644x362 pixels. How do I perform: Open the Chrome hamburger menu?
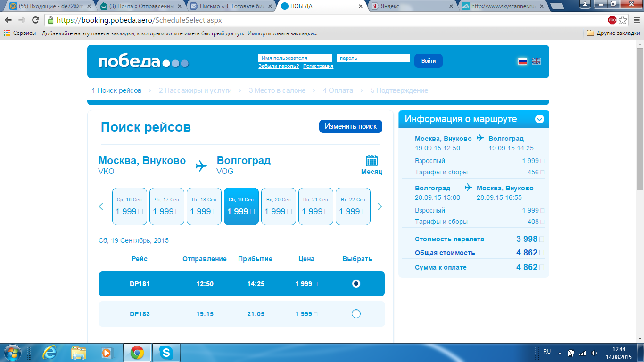tap(636, 20)
